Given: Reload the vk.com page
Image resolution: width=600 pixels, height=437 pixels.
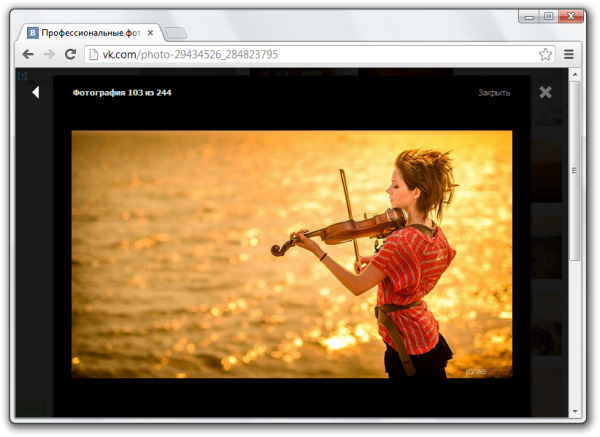Looking at the screenshot, I should (70, 54).
